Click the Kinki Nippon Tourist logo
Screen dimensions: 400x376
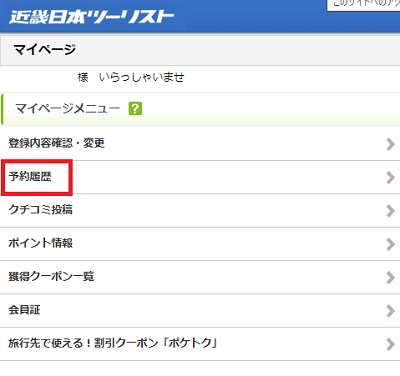(92, 17)
